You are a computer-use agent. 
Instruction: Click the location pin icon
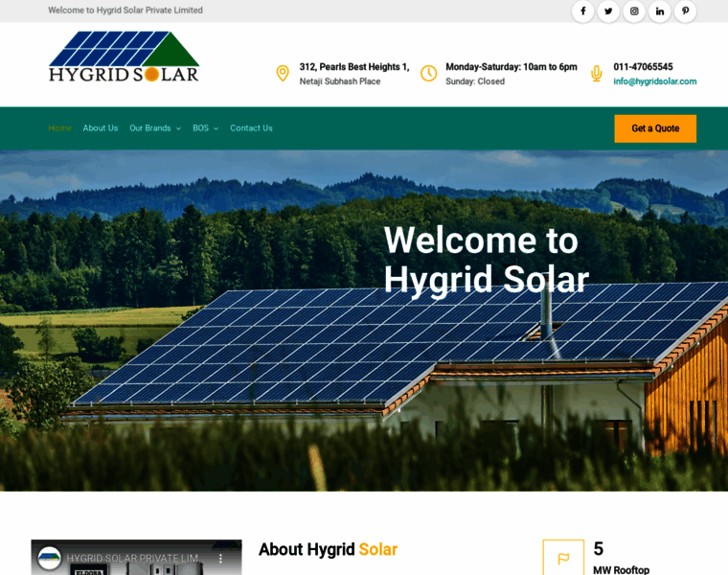point(283,74)
